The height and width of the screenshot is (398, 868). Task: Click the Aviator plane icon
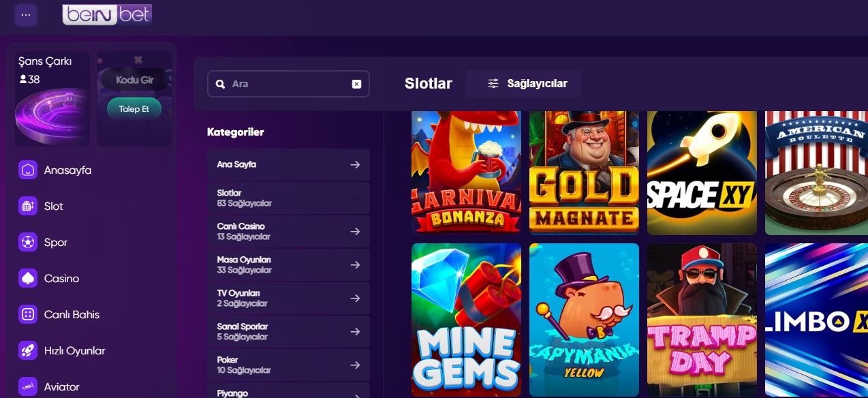(28, 386)
